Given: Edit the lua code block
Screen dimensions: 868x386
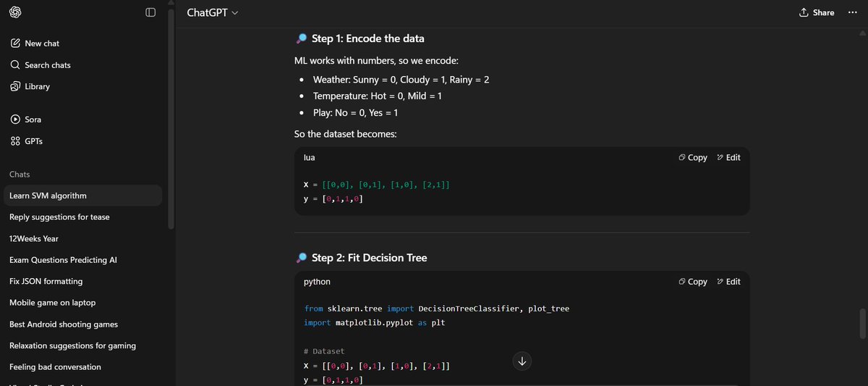Looking at the screenshot, I should pos(728,157).
